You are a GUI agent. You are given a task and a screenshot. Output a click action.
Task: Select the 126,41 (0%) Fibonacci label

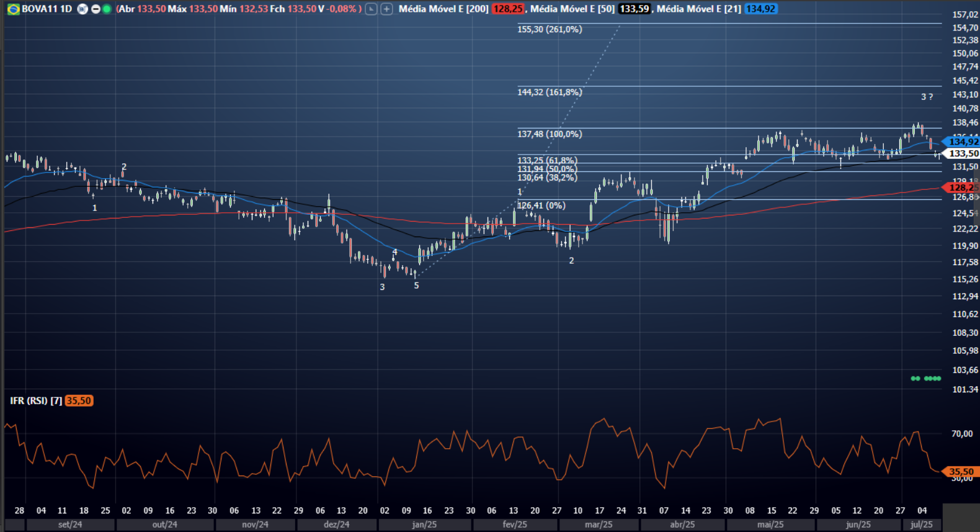click(541, 205)
